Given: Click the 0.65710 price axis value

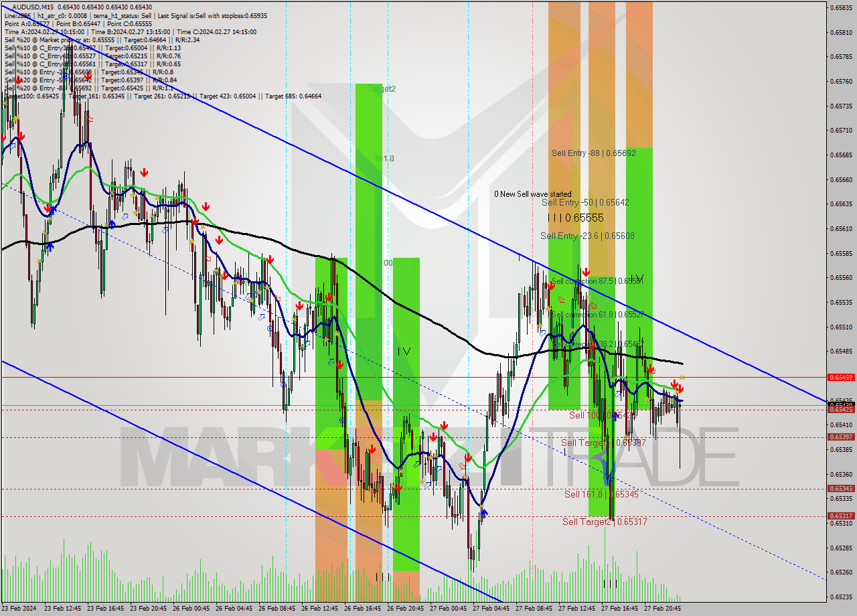Looking at the screenshot, I should coord(842,131).
